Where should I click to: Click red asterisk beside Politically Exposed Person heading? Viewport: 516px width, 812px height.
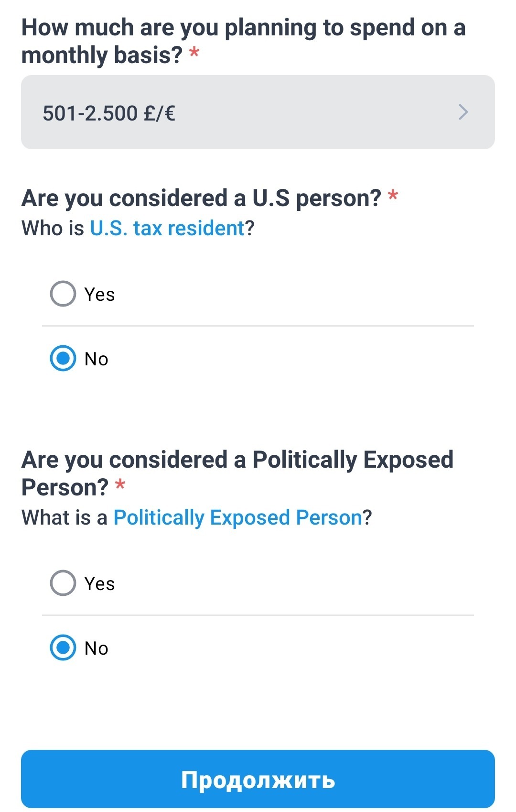click(x=120, y=485)
